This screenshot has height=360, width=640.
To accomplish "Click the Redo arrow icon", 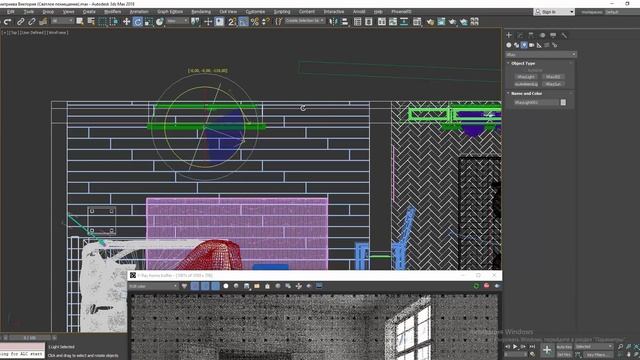I will [7, 21].
